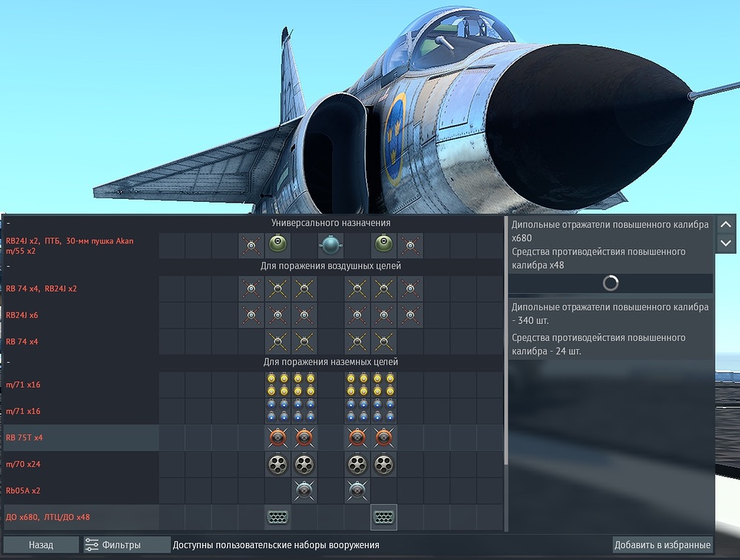
Task: Select the right Rb05A missile icon
Action: point(357,490)
